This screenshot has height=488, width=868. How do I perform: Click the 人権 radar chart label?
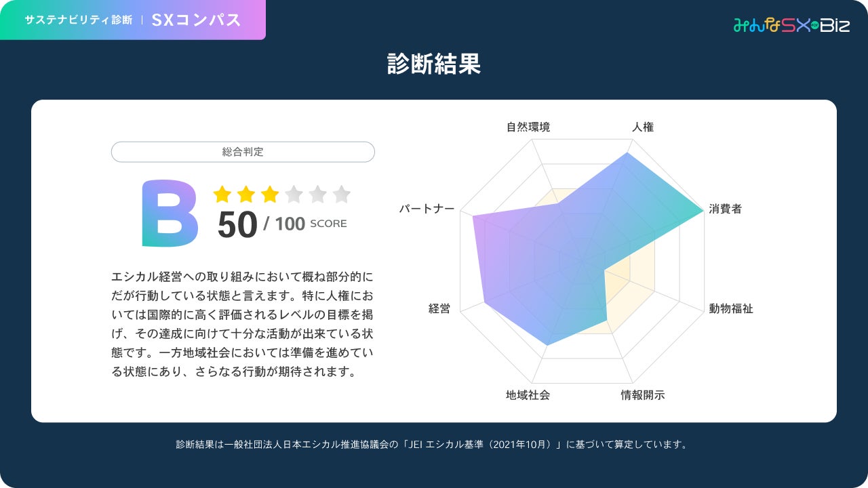pos(643,127)
